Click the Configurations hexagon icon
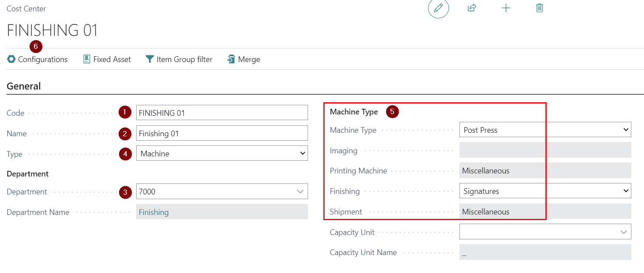 click(11, 59)
